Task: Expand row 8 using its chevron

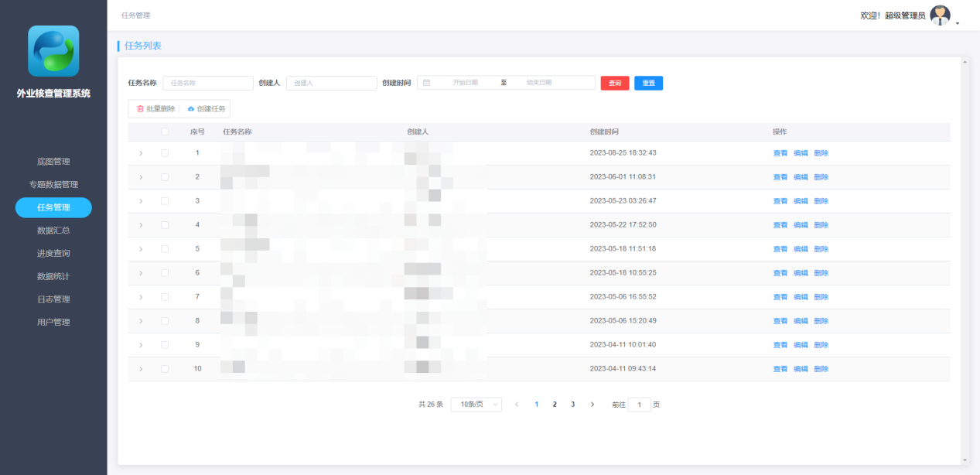Action: (141, 321)
